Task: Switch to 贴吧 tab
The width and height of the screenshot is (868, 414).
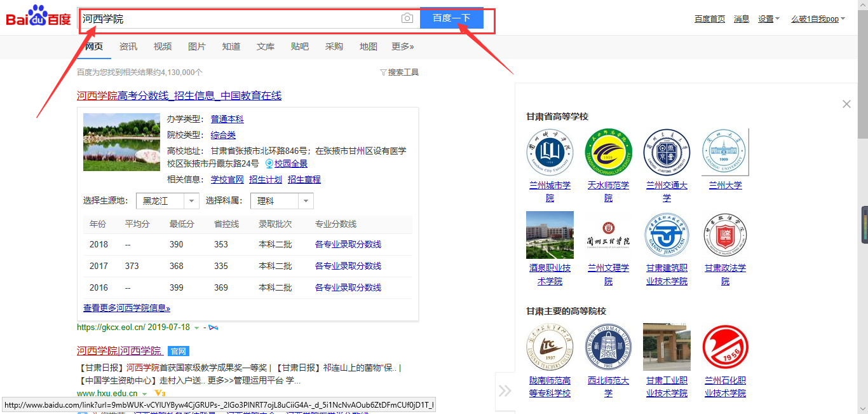Action: tap(300, 46)
